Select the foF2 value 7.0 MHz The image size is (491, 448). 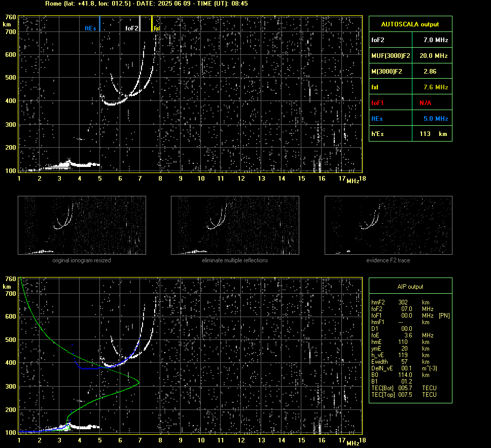click(x=436, y=40)
